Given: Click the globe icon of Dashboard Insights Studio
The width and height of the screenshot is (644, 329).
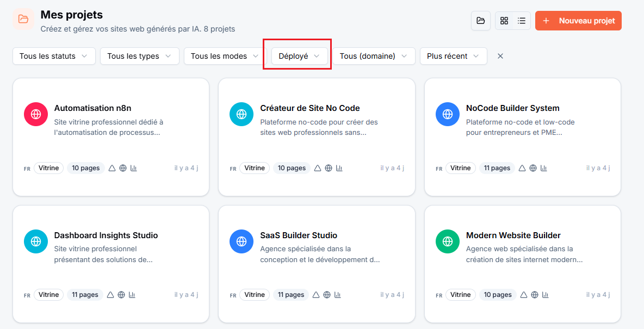Looking at the screenshot, I should [x=36, y=241].
